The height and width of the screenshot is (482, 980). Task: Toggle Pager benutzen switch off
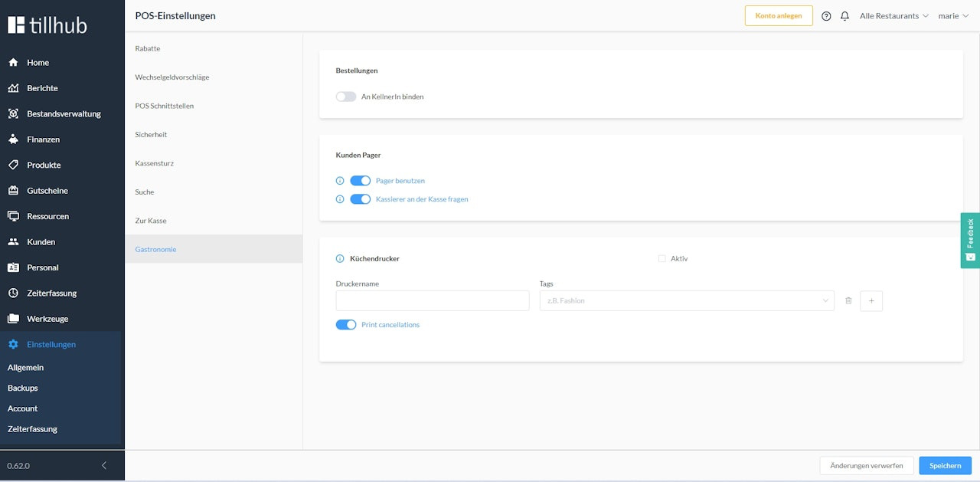[x=361, y=181]
